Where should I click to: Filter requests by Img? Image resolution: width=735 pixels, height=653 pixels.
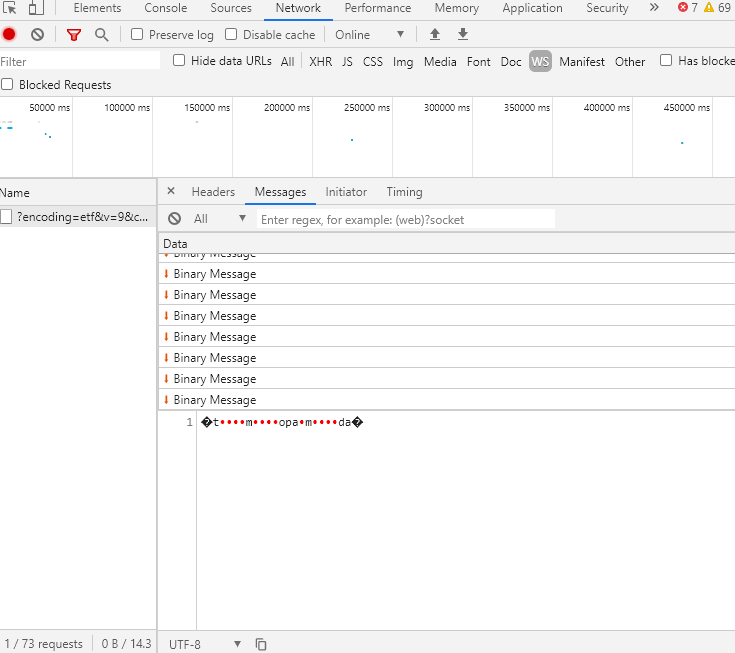403,62
